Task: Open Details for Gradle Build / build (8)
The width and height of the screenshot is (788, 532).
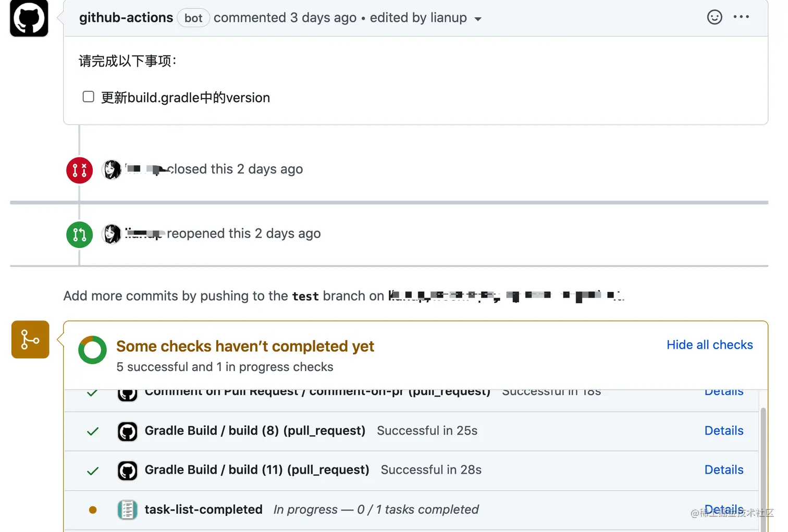Action: [723, 431]
